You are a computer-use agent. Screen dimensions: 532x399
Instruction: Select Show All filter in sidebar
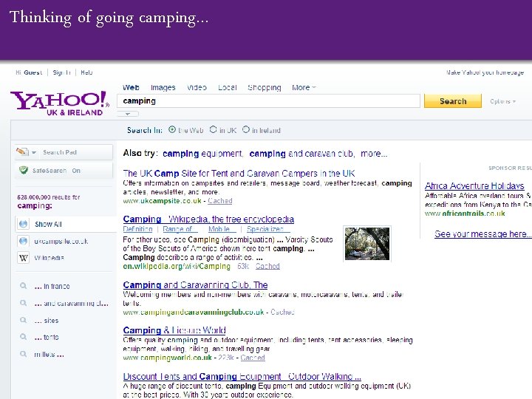tap(66, 224)
